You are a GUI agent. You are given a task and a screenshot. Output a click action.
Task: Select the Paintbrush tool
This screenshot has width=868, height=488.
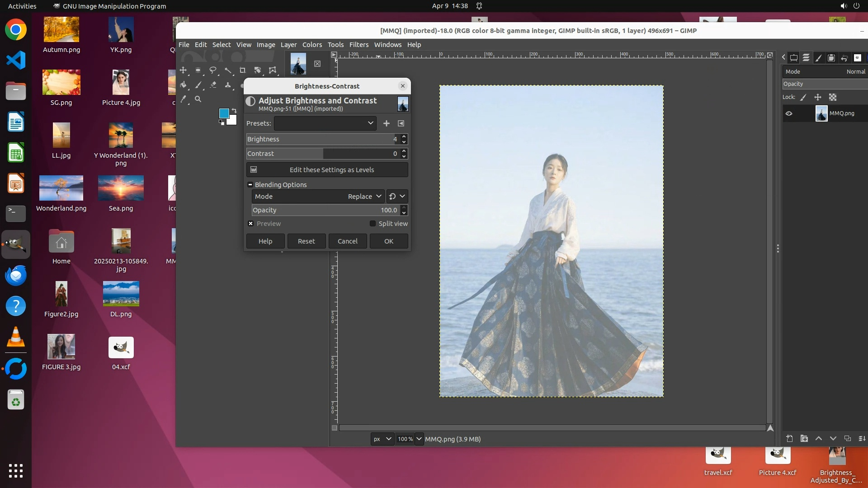pyautogui.click(x=198, y=85)
